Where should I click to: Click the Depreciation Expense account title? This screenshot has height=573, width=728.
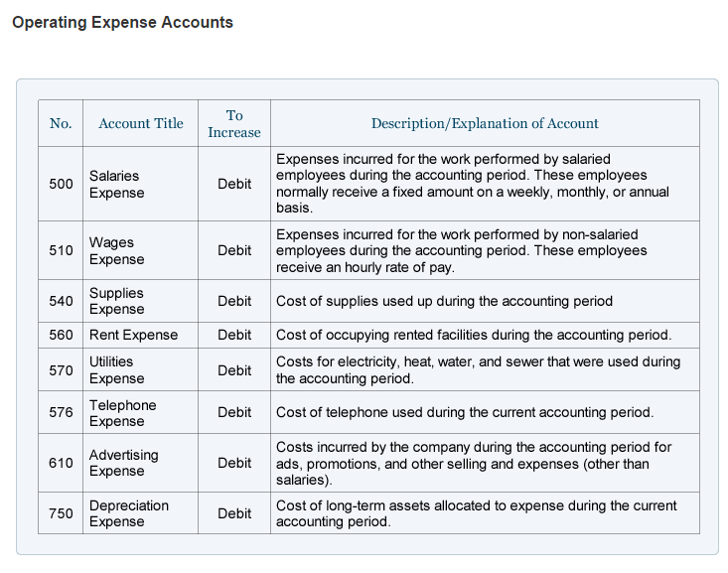pos(129,513)
